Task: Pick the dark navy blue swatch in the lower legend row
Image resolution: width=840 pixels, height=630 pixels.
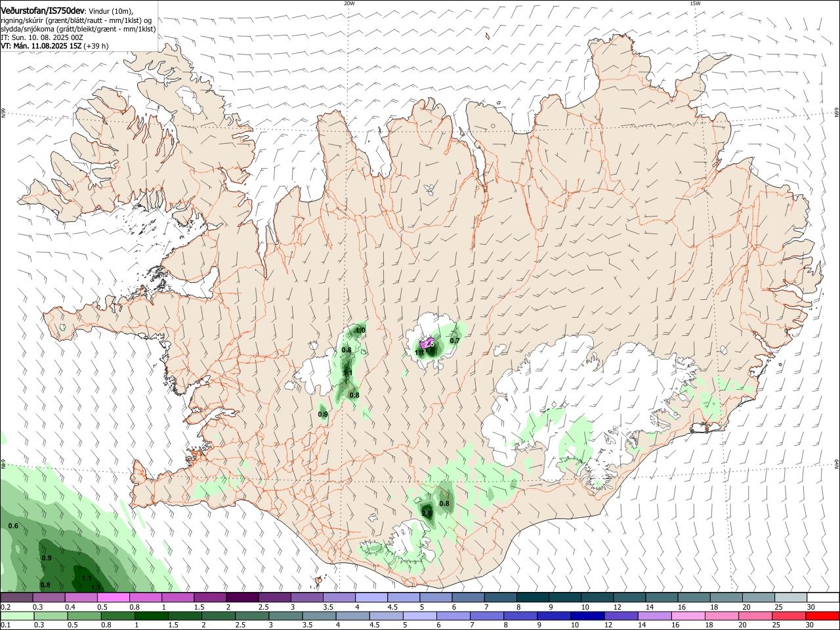Action: point(587,616)
